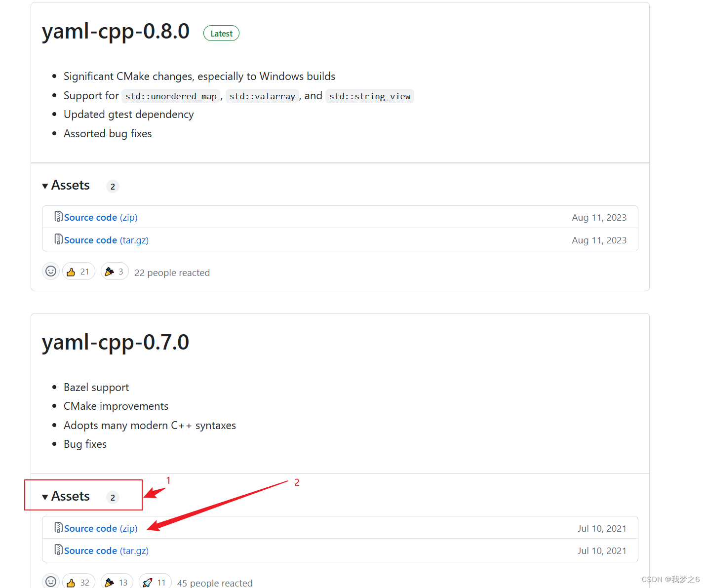
Task: Toggle the hooray 13 reaction on yaml-cpp-0.7.0
Action: (x=117, y=582)
